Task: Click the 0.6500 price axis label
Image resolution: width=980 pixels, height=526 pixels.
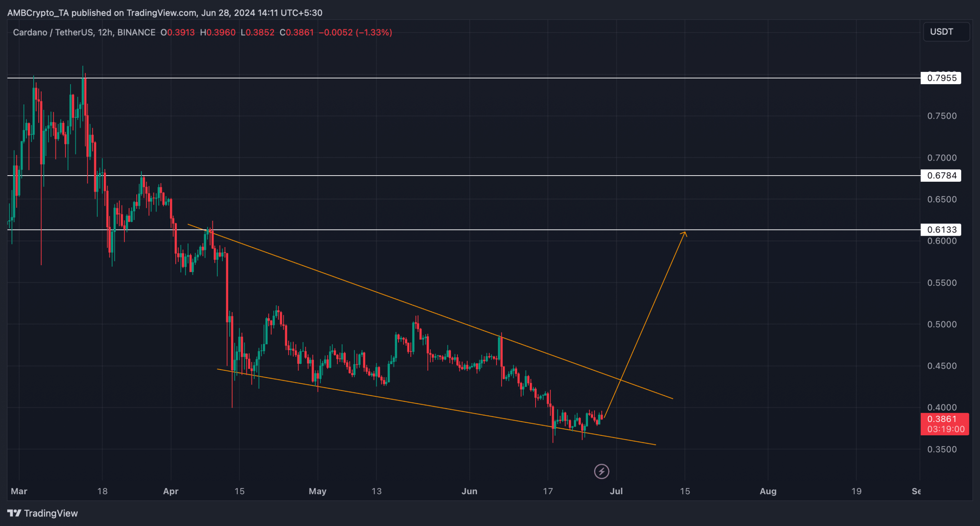Action: (942, 199)
